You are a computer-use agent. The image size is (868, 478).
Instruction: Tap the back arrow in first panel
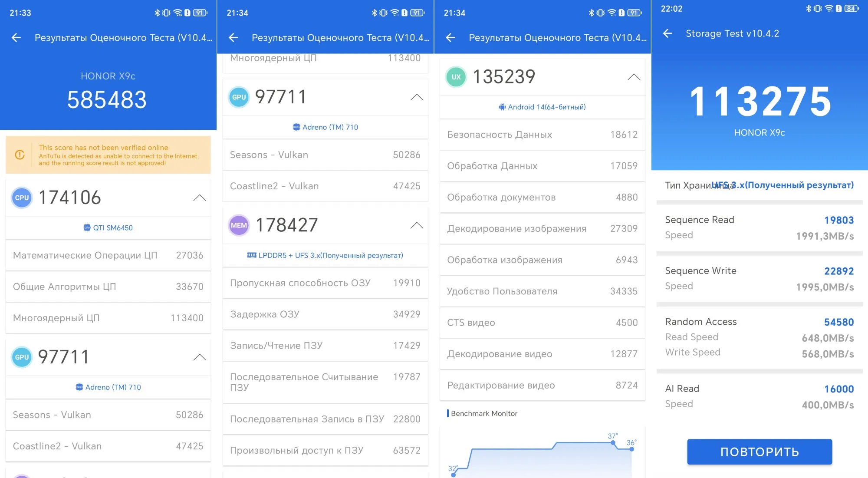16,38
